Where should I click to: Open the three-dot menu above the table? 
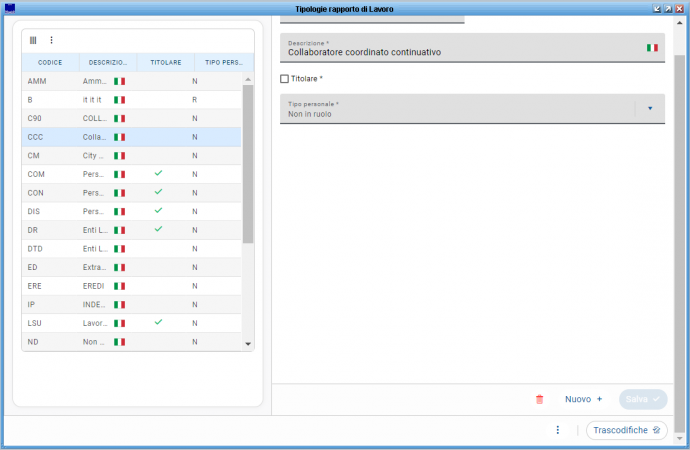51,40
